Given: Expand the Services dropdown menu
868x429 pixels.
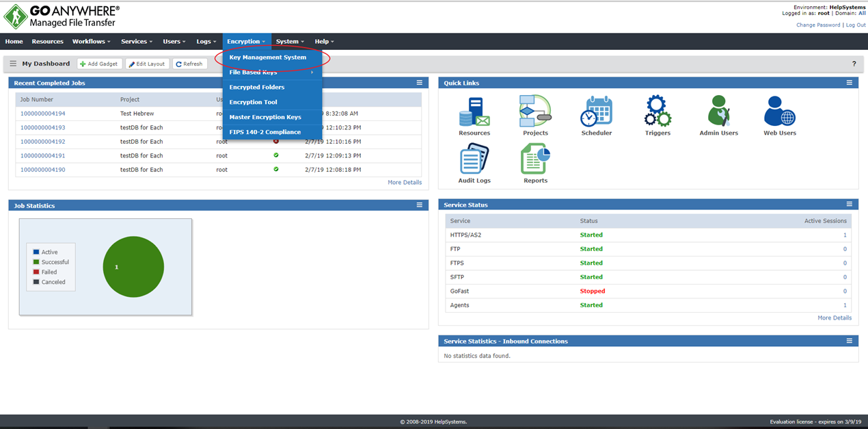Looking at the screenshot, I should click(137, 42).
